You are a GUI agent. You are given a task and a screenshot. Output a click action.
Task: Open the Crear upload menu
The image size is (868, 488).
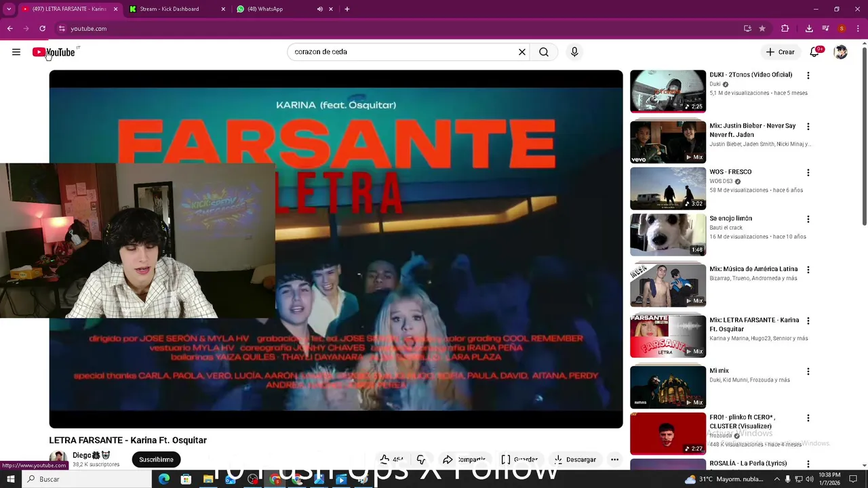(780, 52)
